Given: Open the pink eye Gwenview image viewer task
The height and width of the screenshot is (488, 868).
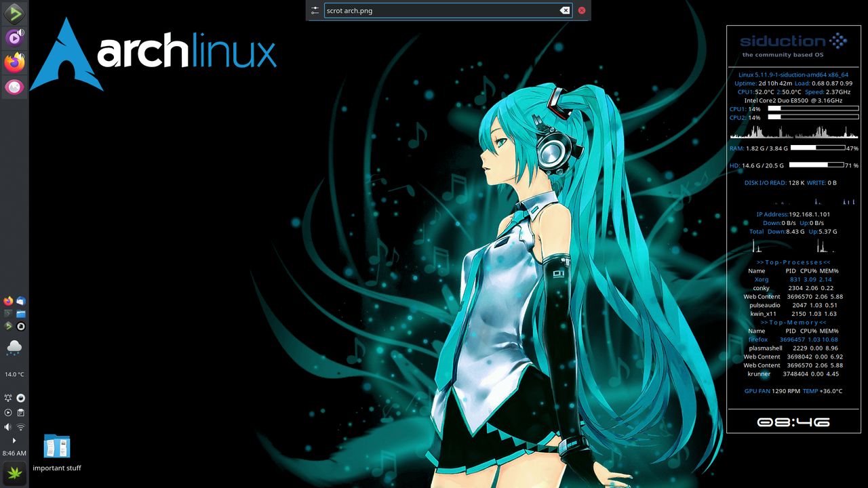Looking at the screenshot, I should [x=14, y=87].
